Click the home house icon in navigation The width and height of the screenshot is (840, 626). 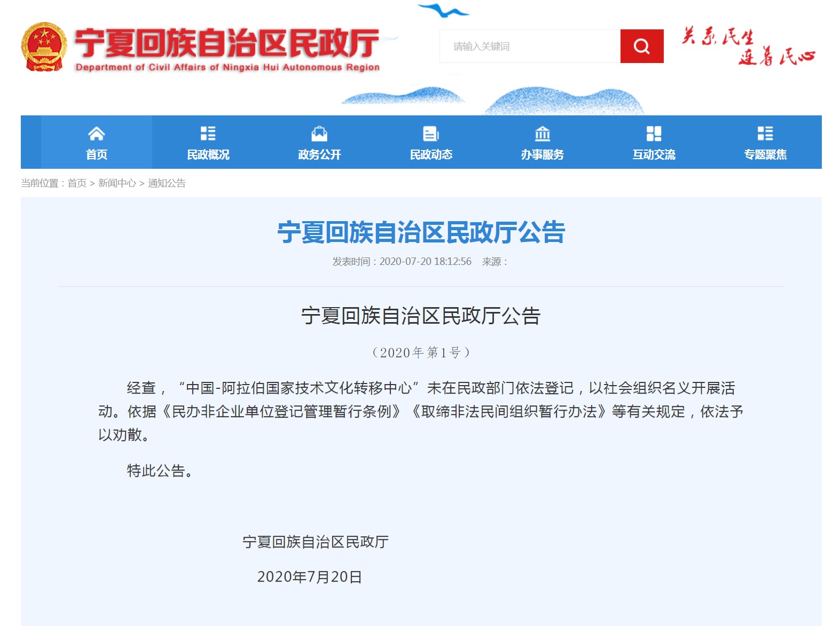pyautogui.click(x=96, y=133)
